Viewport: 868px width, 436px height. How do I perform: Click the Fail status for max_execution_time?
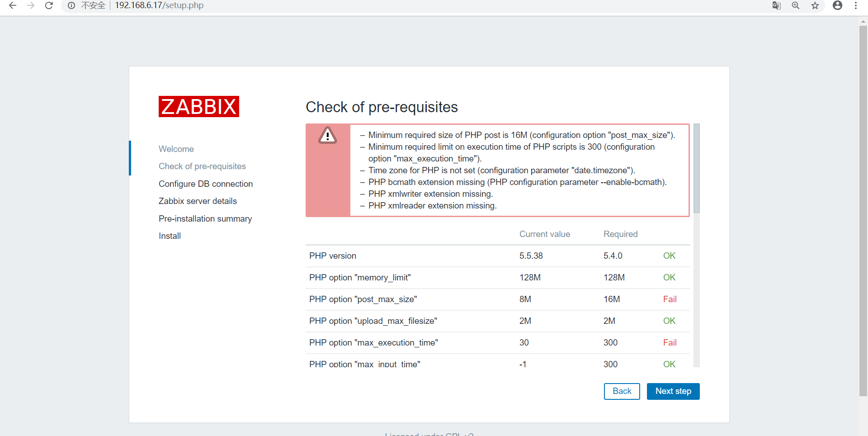(670, 343)
